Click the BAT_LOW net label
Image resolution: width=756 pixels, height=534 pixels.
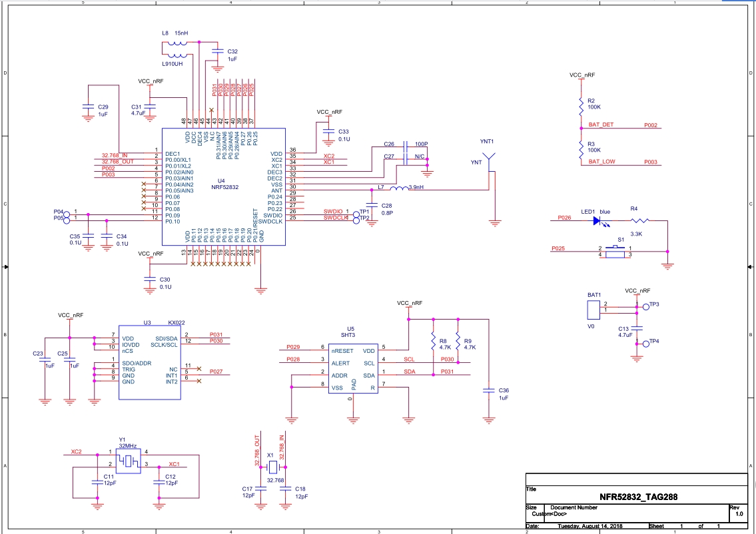[x=601, y=162]
